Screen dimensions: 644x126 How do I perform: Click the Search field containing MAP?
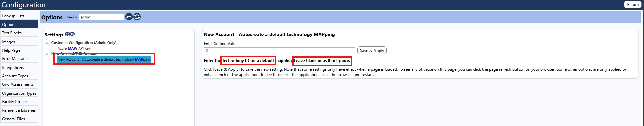102,17
